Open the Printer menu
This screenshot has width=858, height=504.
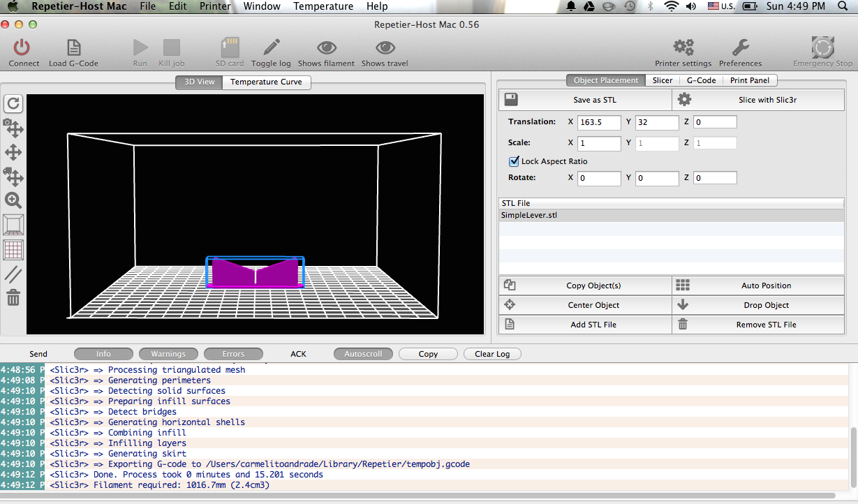215,6
